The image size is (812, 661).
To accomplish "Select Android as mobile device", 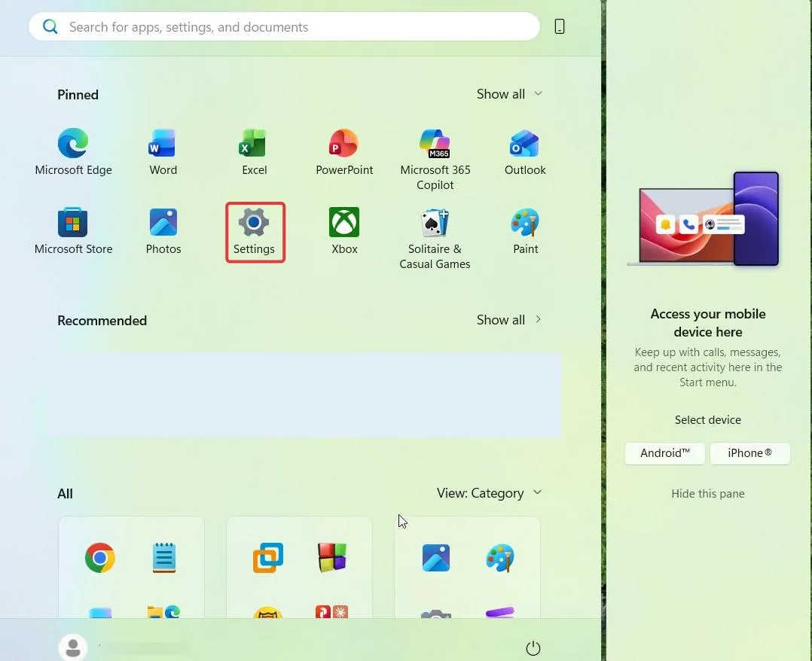I will [665, 453].
